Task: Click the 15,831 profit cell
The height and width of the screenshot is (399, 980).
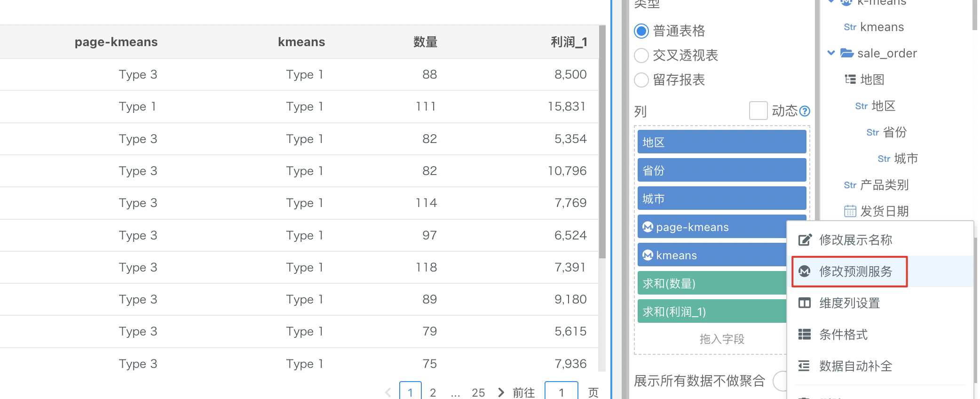Action: pos(567,106)
